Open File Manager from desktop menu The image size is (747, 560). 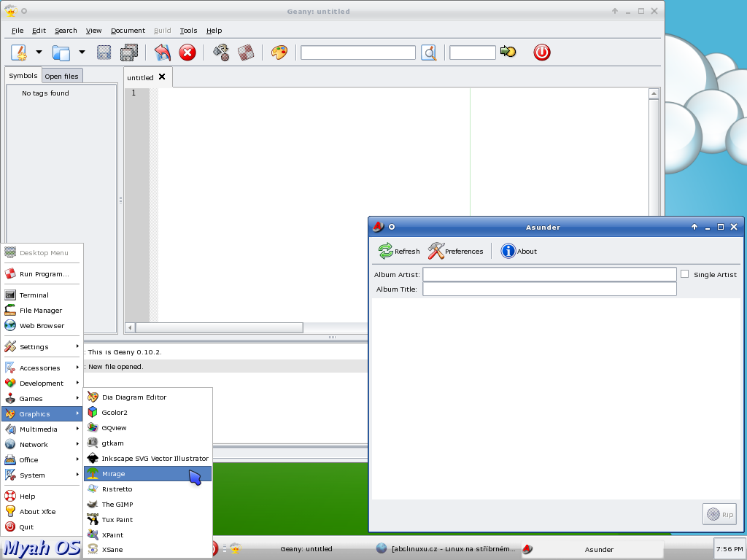[x=42, y=311]
